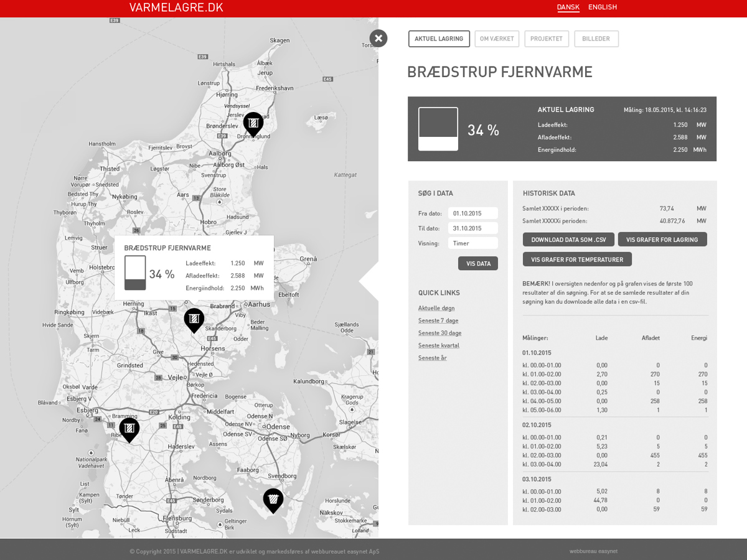Click the Til dato date field
The width and height of the screenshot is (747, 560).
click(473, 228)
